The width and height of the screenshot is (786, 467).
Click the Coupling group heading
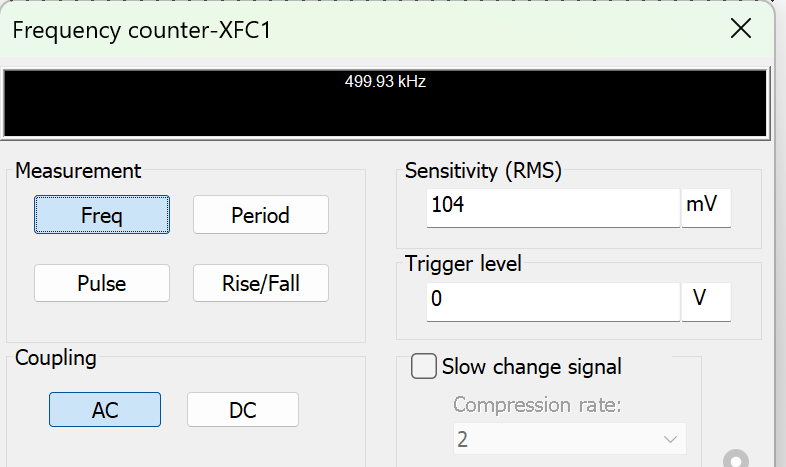(56, 357)
